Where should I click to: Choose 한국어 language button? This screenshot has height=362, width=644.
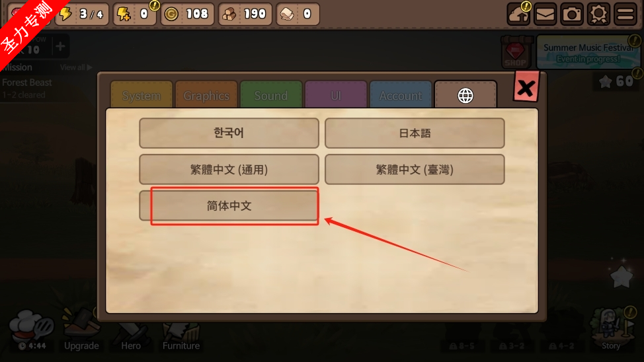pos(229,133)
